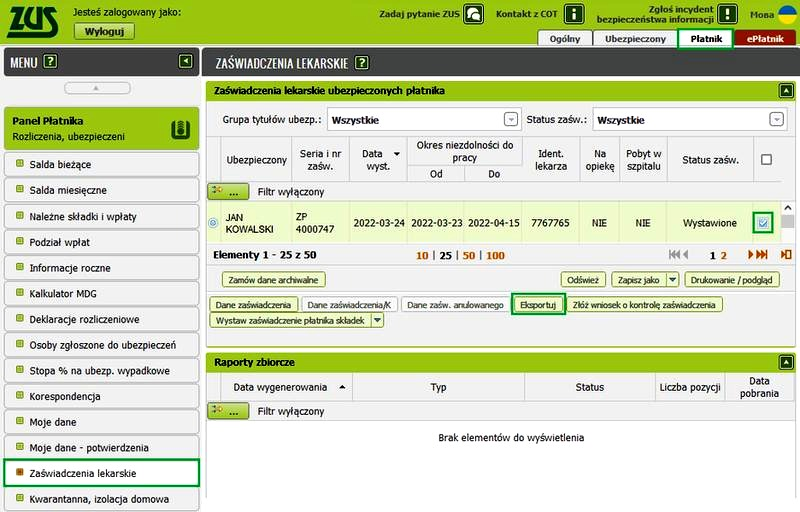
Task: Open Osoby zgłoszone do ubezpieczeń menu item
Action: coord(102,345)
